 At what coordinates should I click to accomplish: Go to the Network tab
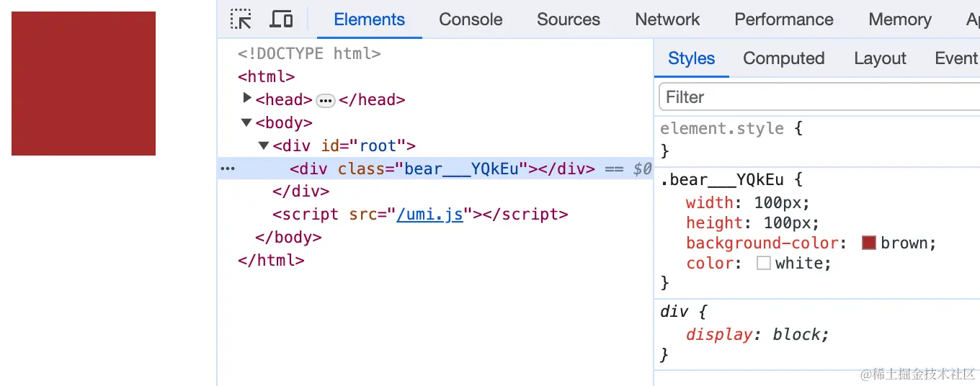[x=667, y=19]
